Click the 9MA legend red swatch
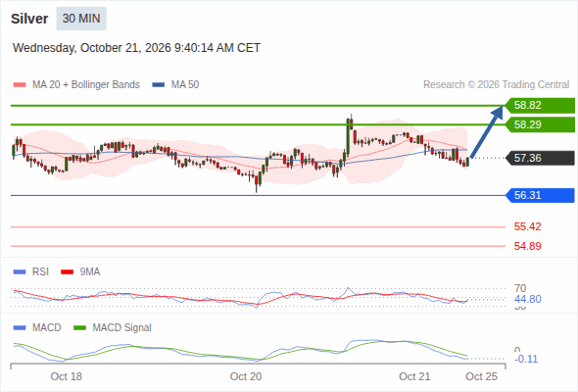The image size is (578, 392). [67, 272]
